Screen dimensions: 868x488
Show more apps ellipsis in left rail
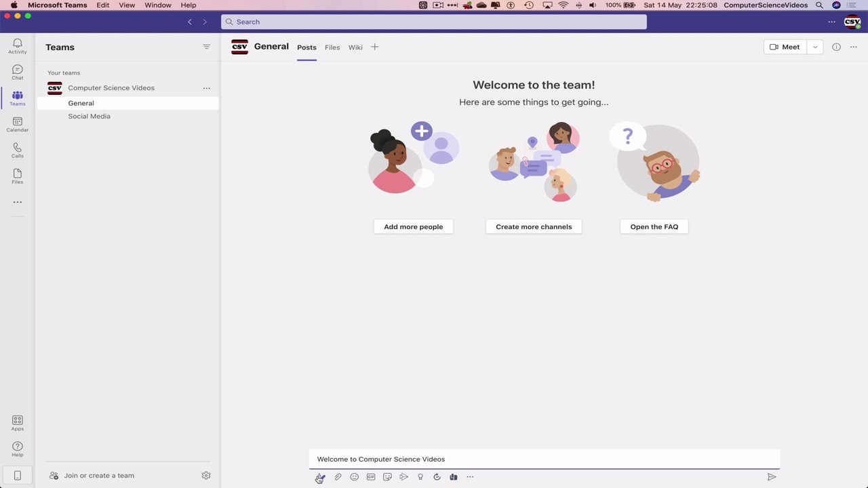click(x=18, y=202)
